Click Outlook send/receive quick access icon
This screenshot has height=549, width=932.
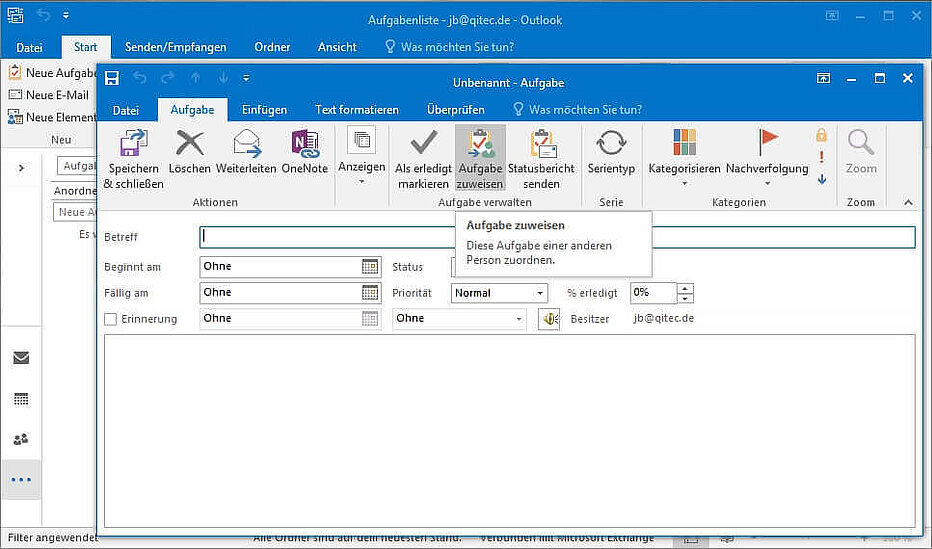(x=16, y=15)
